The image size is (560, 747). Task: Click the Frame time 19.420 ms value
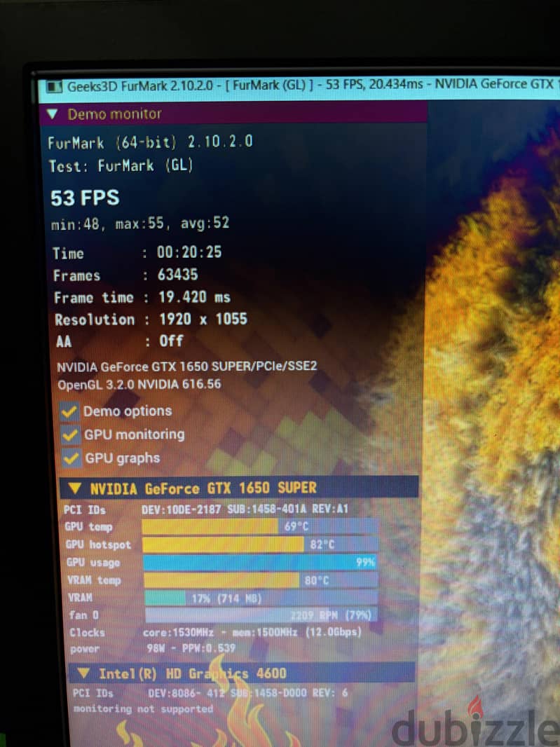194,297
